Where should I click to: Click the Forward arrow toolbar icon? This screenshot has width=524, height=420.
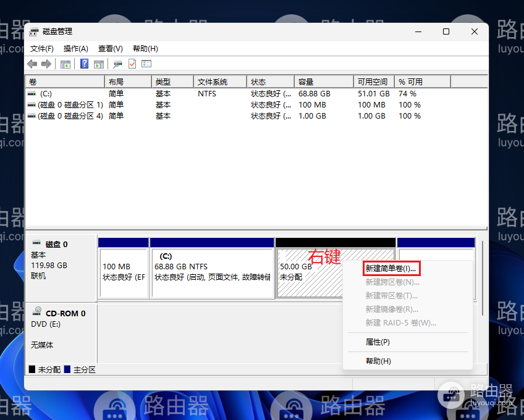pos(46,64)
